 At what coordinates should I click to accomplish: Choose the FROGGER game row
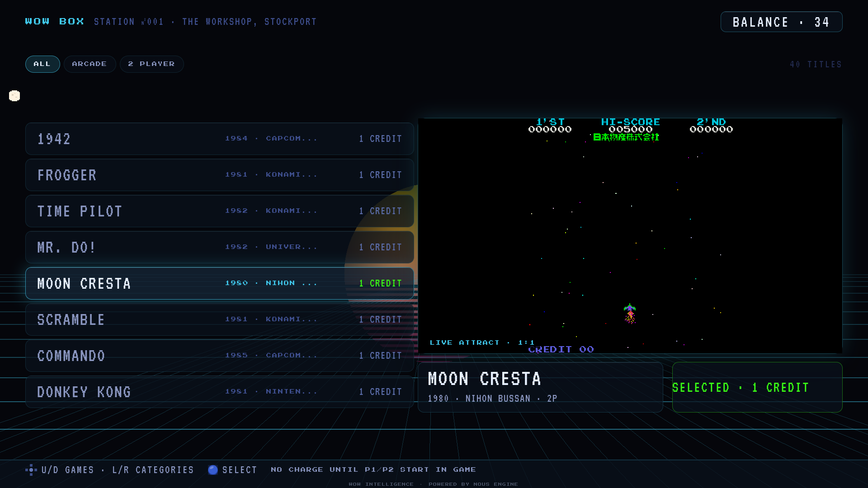point(220,175)
